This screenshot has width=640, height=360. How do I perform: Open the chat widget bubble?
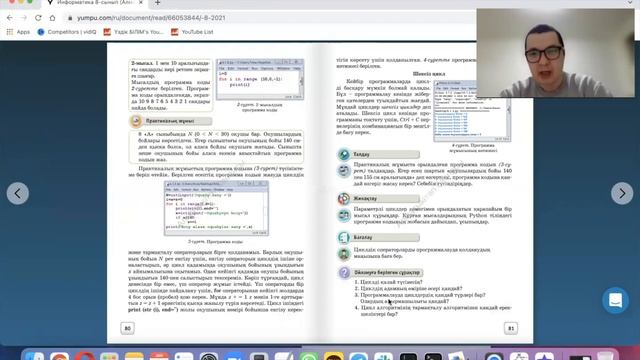tap(615, 300)
